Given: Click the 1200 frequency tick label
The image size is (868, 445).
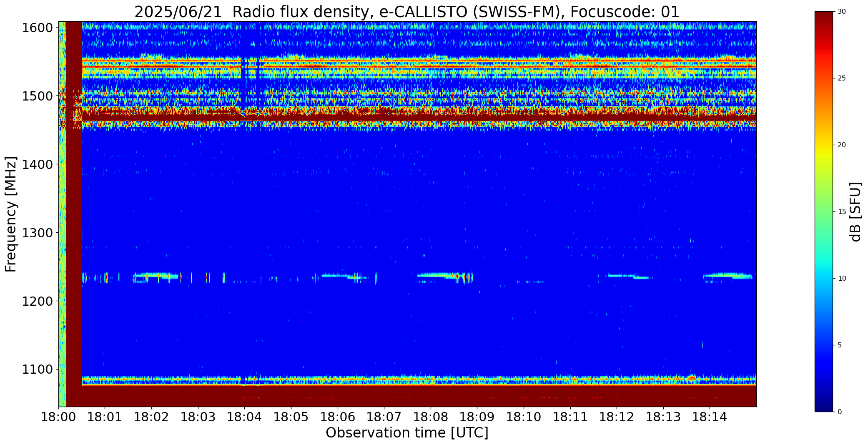Looking at the screenshot, I should [37, 301].
